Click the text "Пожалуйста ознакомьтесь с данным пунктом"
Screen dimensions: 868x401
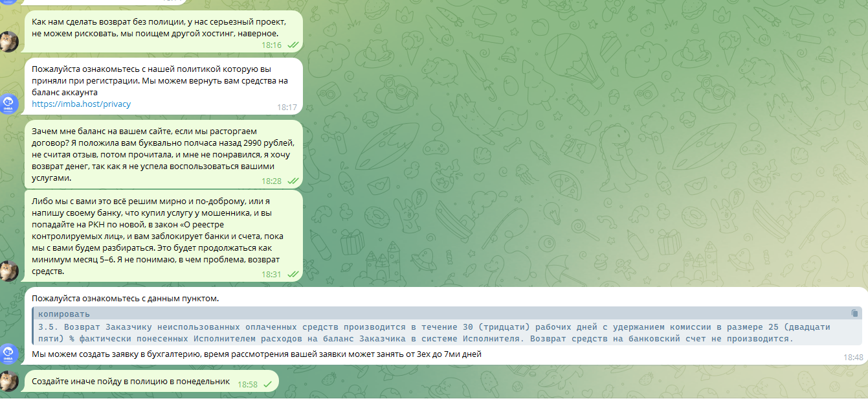(126, 299)
